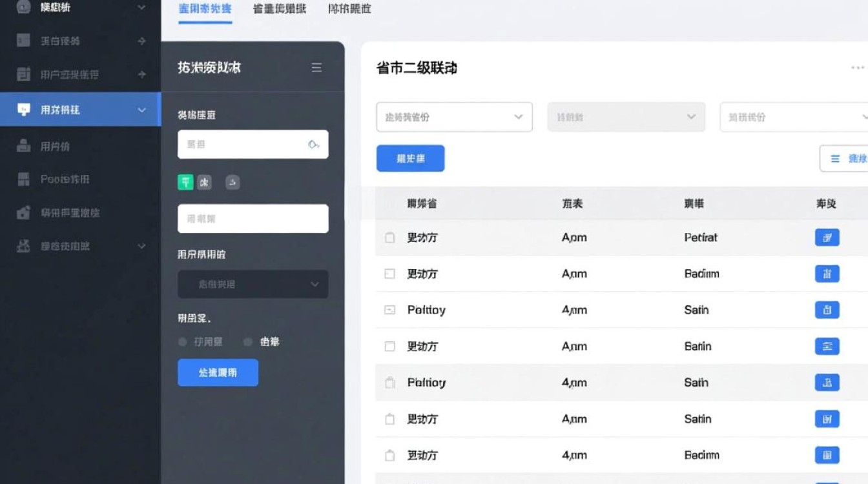The image size is (868, 484).
Task: Click the briefcase icon beside the first user sidebar entry
Action: [x=23, y=146]
